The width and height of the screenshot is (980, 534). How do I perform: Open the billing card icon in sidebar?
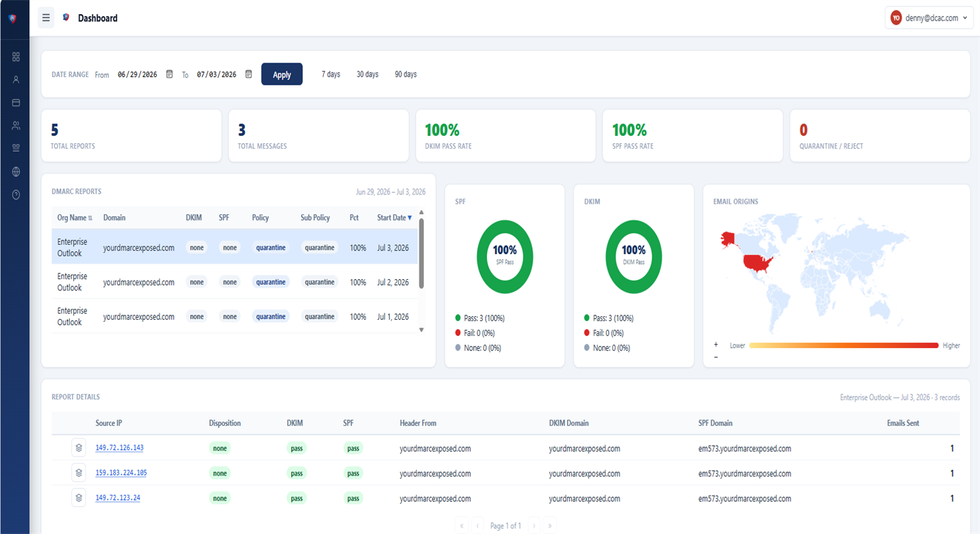(x=16, y=103)
